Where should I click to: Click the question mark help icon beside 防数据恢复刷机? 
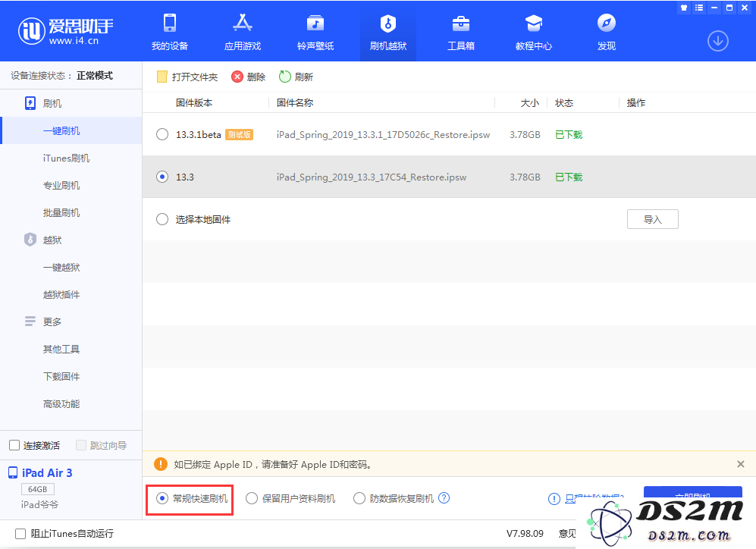tap(444, 498)
